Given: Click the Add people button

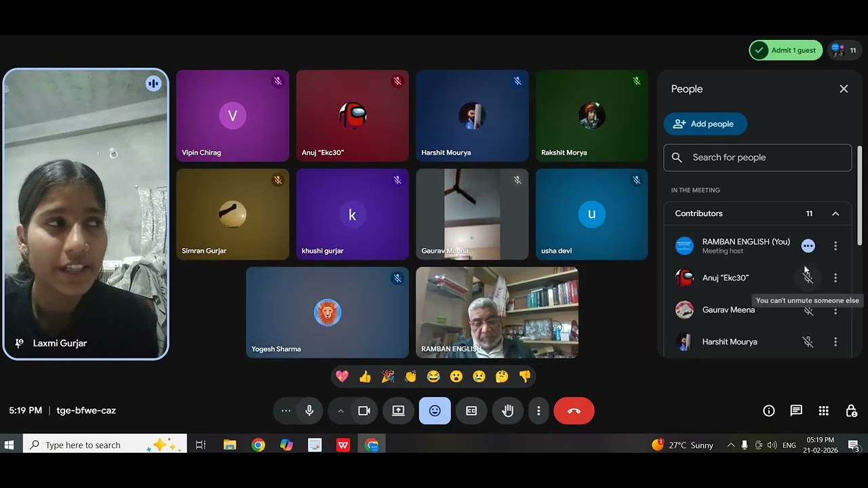Looking at the screenshot, I should pyautogui.click(x=705, y=124).
